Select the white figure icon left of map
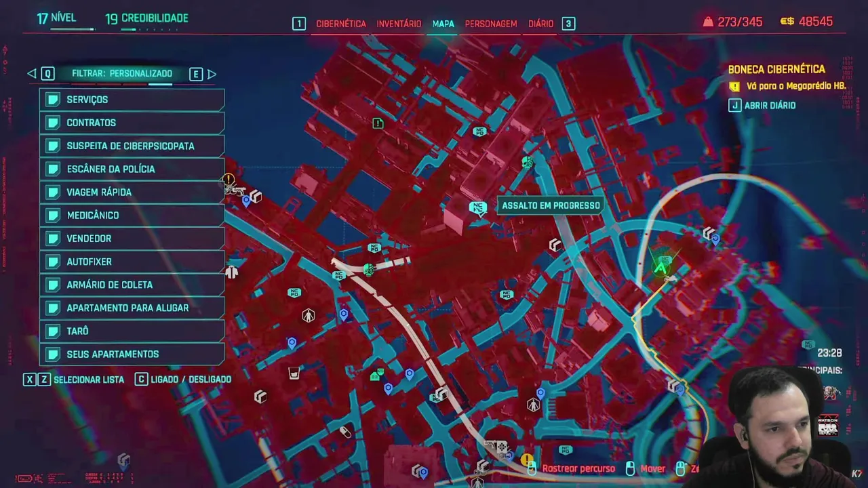 [231, 272]
